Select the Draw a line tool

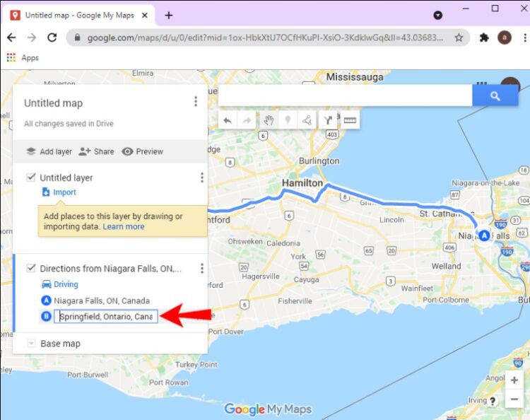coord(307,120)
